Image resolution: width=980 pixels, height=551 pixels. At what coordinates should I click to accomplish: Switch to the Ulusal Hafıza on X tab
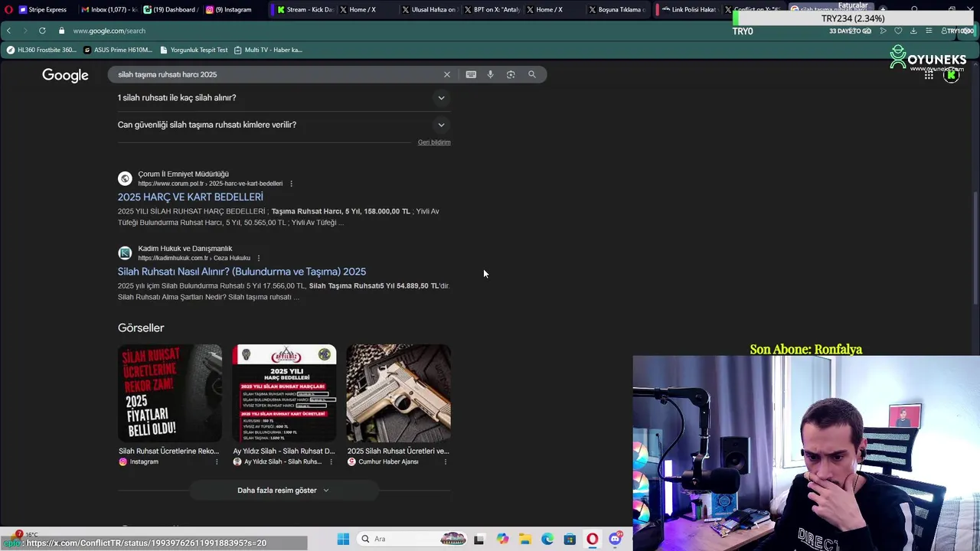[x=429, y=10]
